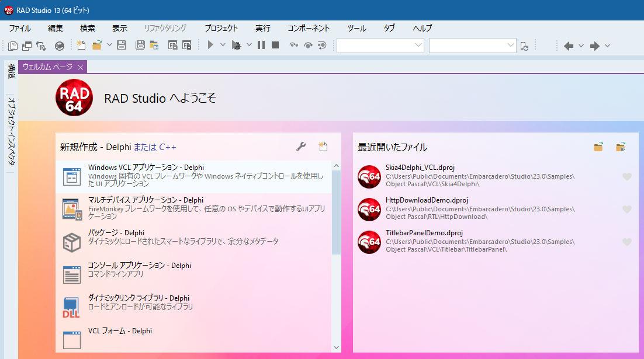Run the project with the play icon
Viewport: 644px width, 359px height.
tap(210, 45)
